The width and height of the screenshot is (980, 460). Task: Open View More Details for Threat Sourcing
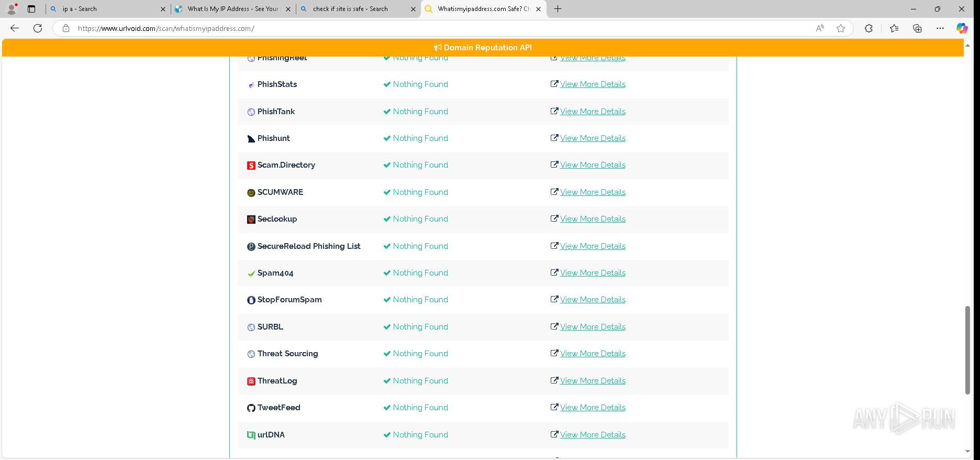click(x=593, y=354)
